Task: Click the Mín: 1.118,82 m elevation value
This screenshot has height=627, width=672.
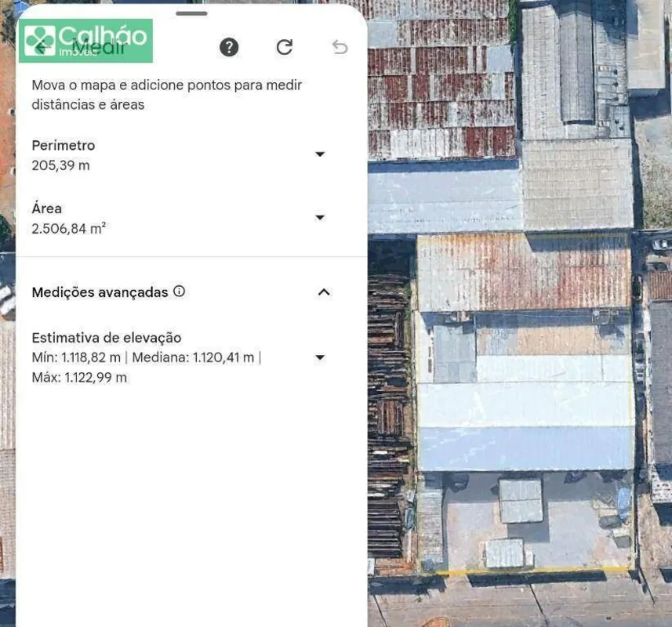Action: pyautogui.click(x=76, y=357)
